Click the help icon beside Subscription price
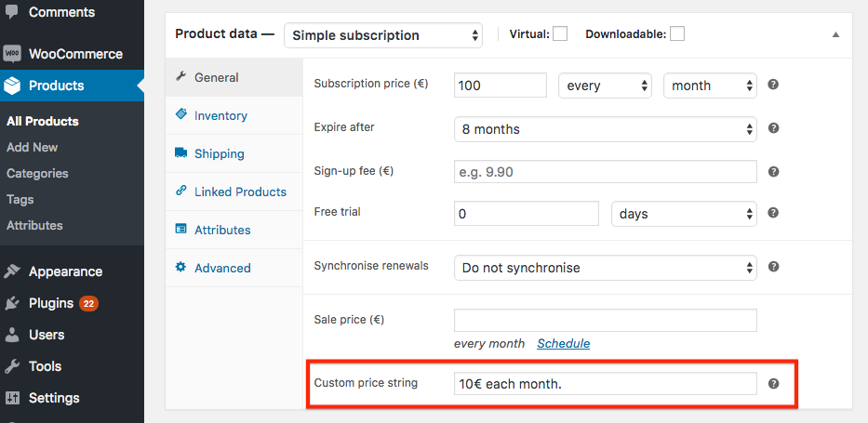 [773, 85]
